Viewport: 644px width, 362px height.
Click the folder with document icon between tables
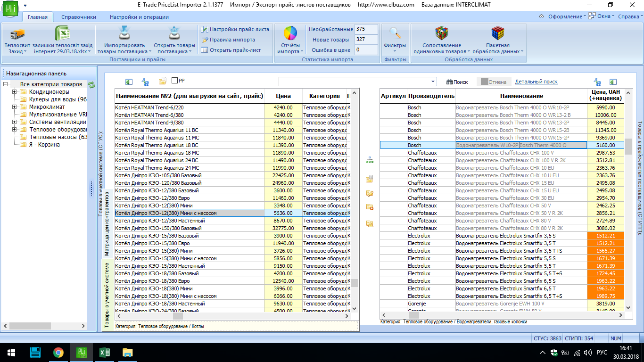coord(370,179)
